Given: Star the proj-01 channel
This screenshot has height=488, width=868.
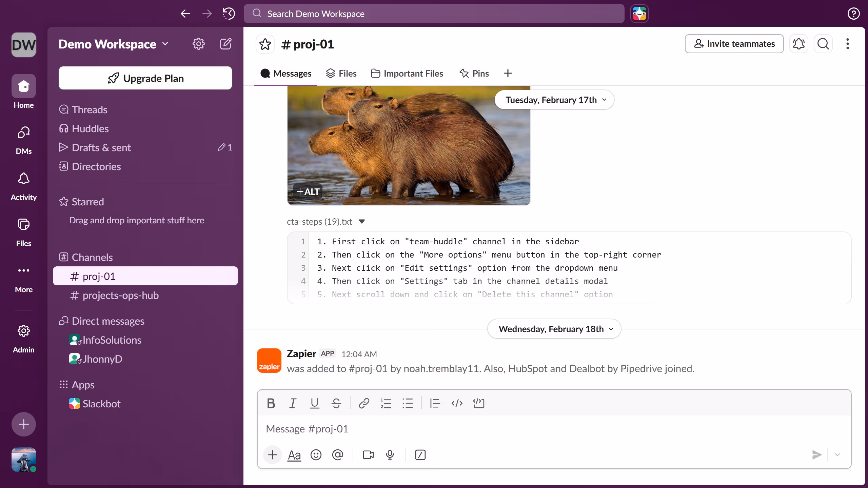Looking at the screenshot, I should coord(265,44).
